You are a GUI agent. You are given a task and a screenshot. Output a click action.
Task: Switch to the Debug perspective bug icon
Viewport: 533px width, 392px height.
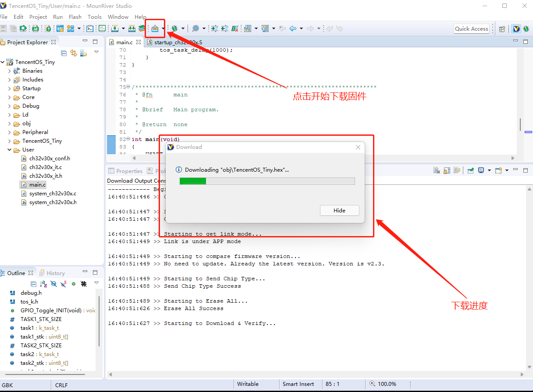526,29
